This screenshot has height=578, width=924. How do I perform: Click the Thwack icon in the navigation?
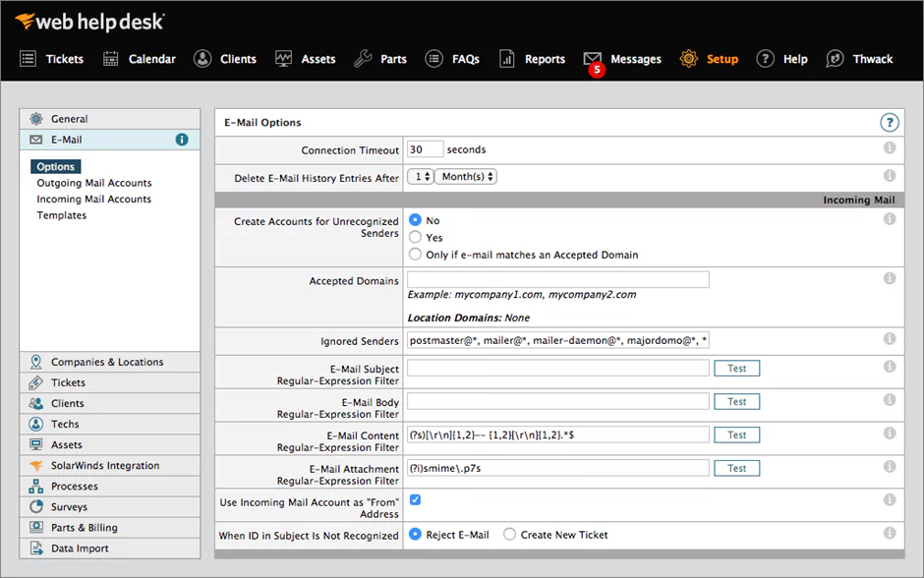pyautogui.click(x=834, y=58)
